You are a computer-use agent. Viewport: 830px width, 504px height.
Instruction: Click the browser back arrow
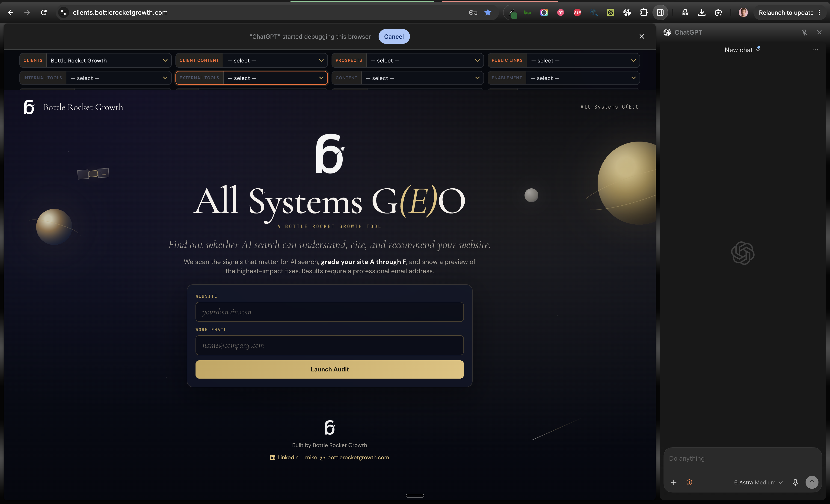pos(10,12)
